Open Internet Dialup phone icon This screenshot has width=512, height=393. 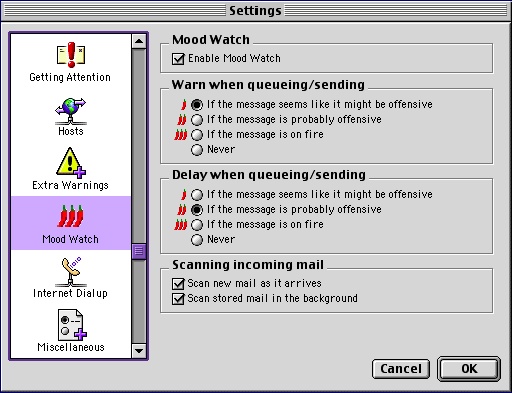point(71,272)
